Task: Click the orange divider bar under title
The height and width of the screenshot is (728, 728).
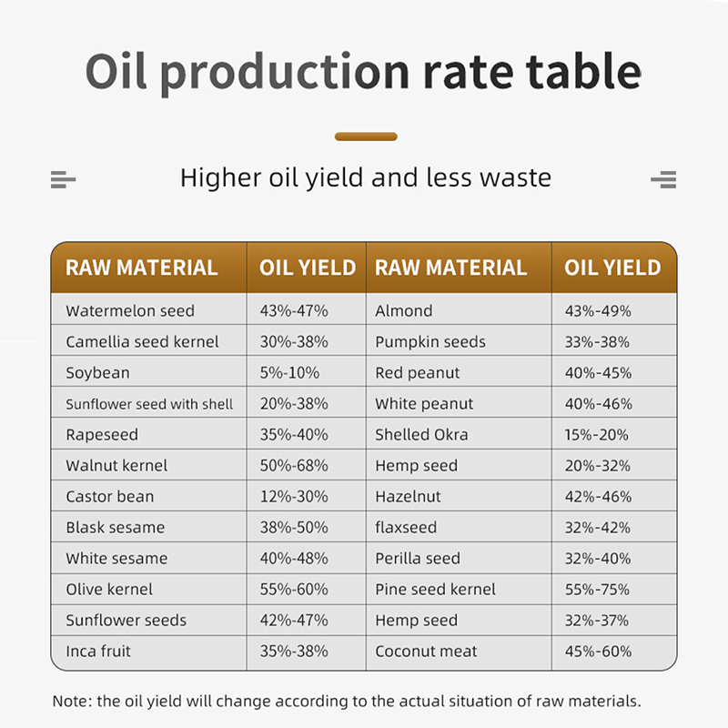Action: 366,136
